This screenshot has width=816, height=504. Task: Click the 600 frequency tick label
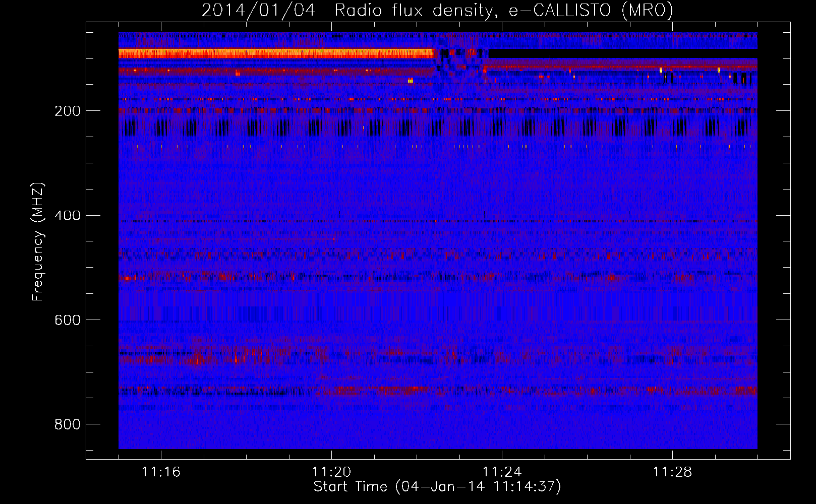coord(68,320)
